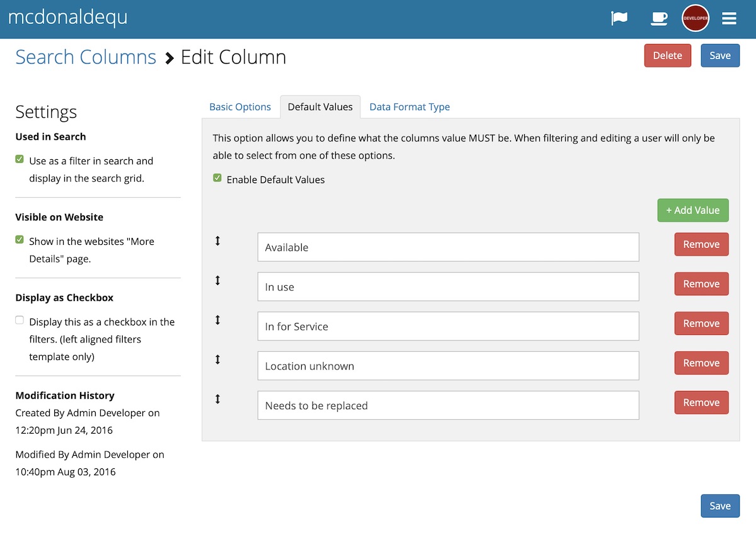This screenshot has height=542, width=756.
Task: Click the red Delete button
Action: 667,55
